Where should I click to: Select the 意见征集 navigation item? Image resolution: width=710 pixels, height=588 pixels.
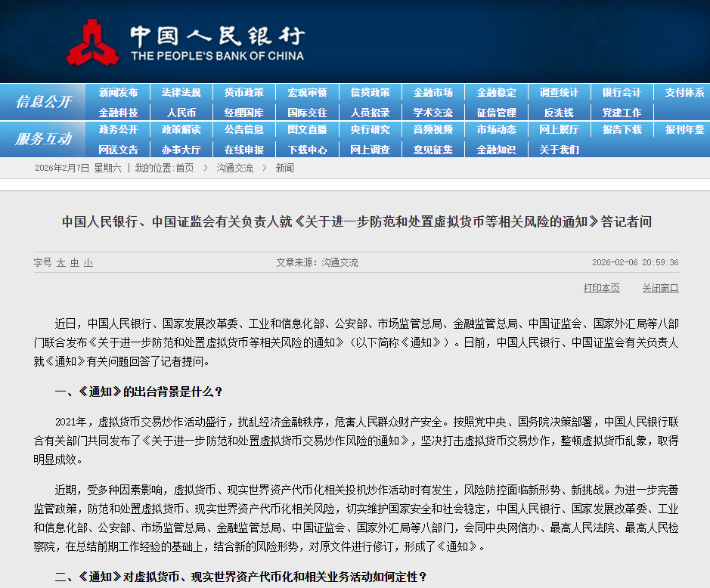433,150
